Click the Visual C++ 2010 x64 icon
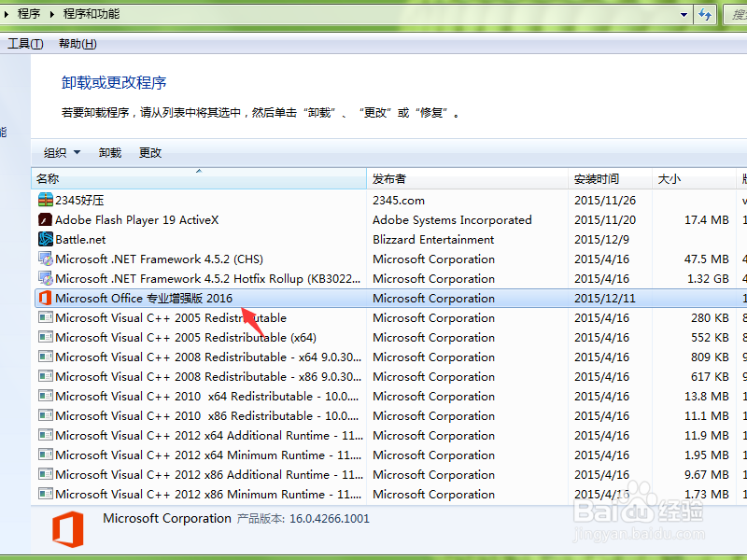The height and width of the screenshot is (560, 747). 45,396
